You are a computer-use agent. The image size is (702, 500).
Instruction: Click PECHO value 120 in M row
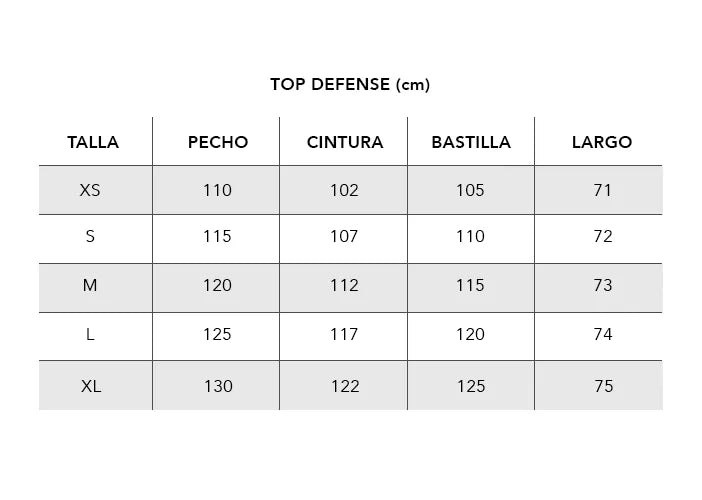(217, 286)
